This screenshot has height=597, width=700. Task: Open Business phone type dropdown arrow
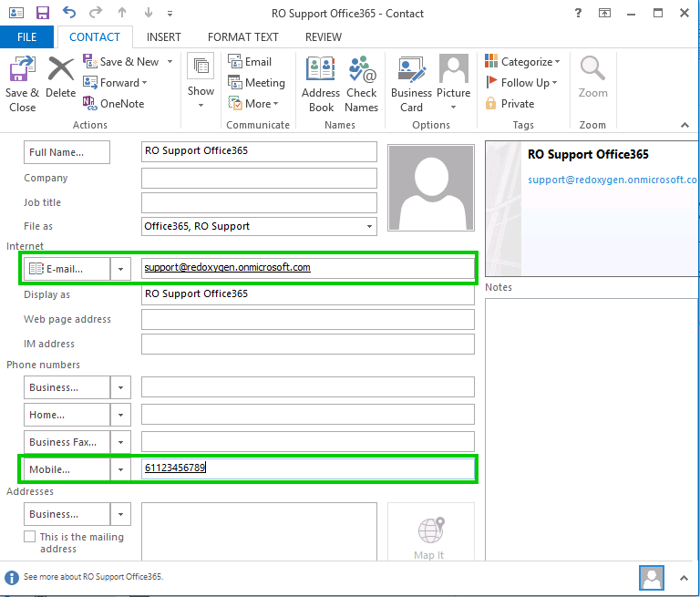[120, 387]
